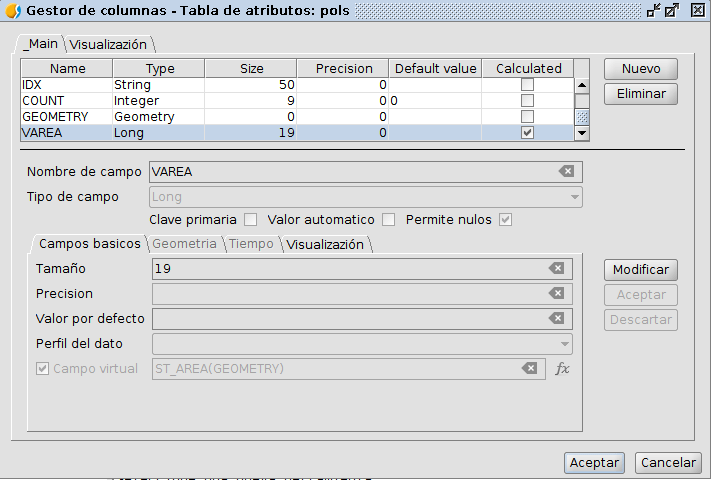Image resolution: width=711 pixels, height=480 pixels.
Task: Click the Modificar button
Action: pyautogui.click(x=640, y=270)
